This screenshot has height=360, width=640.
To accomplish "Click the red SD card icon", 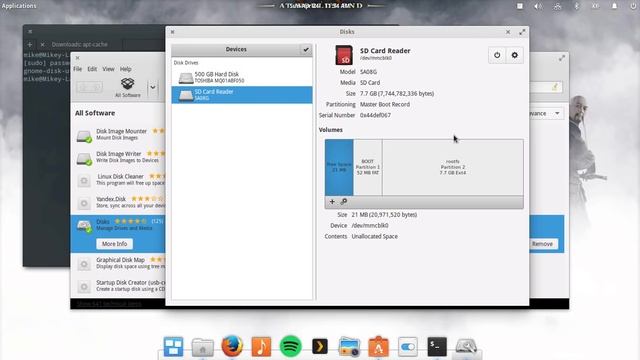I will (344, 55).
